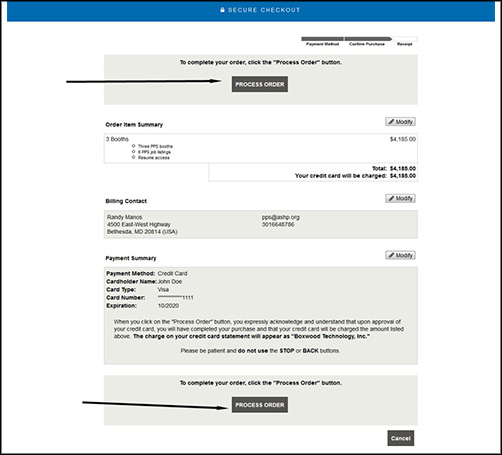Click the lock icon beside Secure Checkout
Image resolution: width=502 pixels, height=455 pixels.
click(x=222, y=10)
